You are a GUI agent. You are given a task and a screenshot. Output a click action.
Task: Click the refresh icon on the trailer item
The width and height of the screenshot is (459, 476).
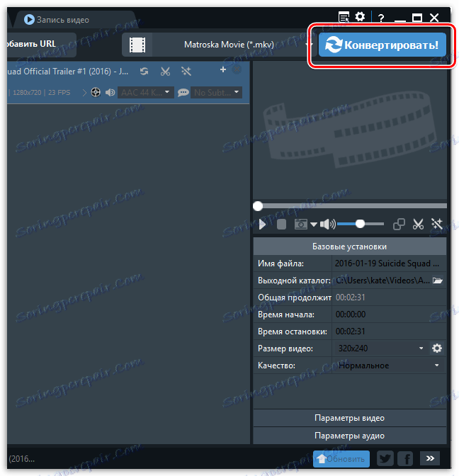point(144,72)
